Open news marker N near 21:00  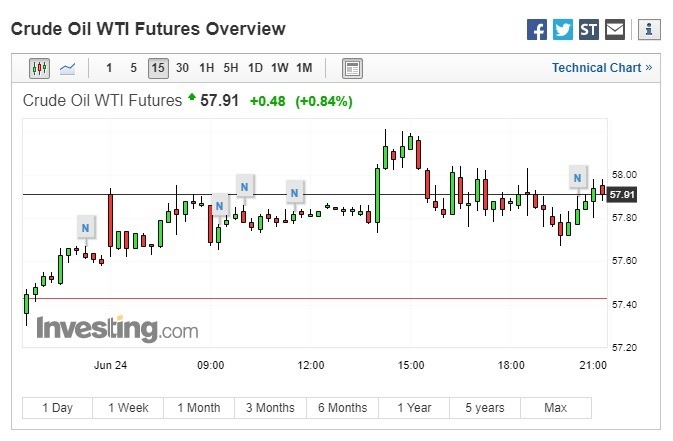click(x=577, y=178)
